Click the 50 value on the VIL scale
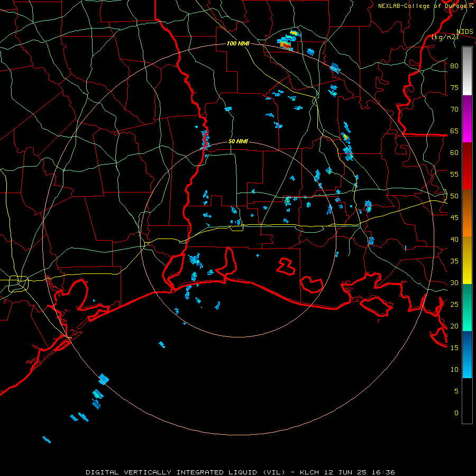This screenshot has width=476, height=476. tap(454, 196)
